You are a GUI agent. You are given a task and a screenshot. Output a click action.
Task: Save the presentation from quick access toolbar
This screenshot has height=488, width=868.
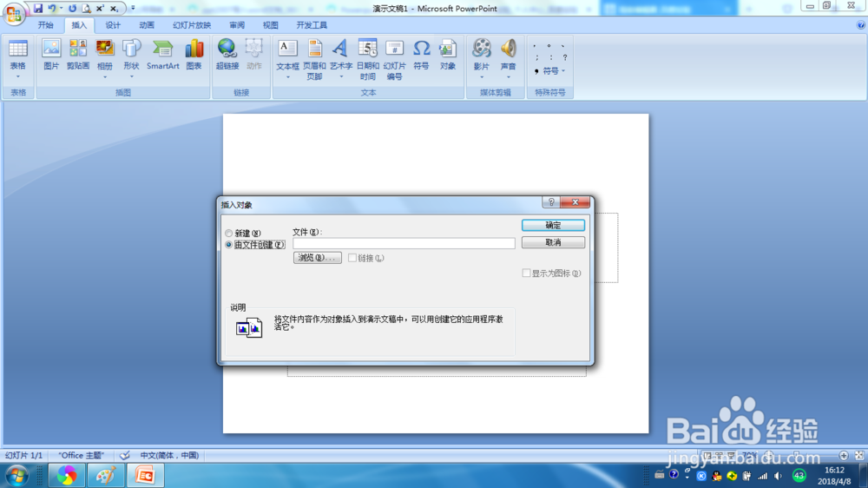37,9
